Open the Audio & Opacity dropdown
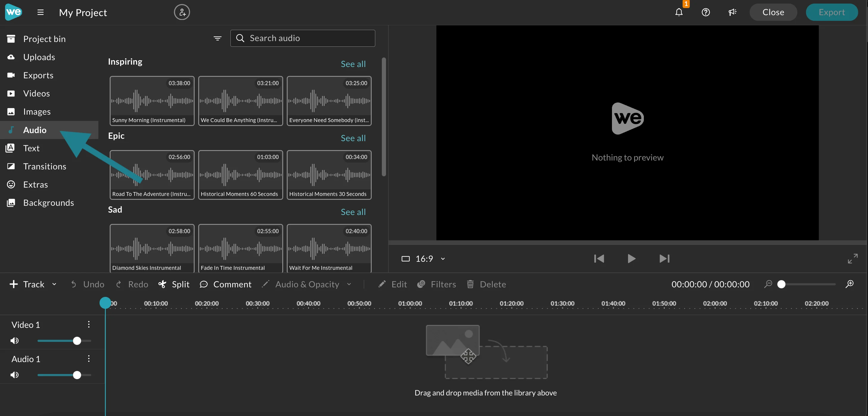Viewport: 868px width, 416px height. tap(349, 284)
